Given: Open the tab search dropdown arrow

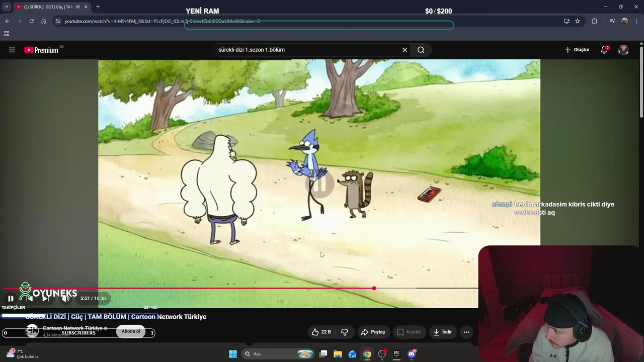Looking at the screenshot, I should [x=7, y=7].
